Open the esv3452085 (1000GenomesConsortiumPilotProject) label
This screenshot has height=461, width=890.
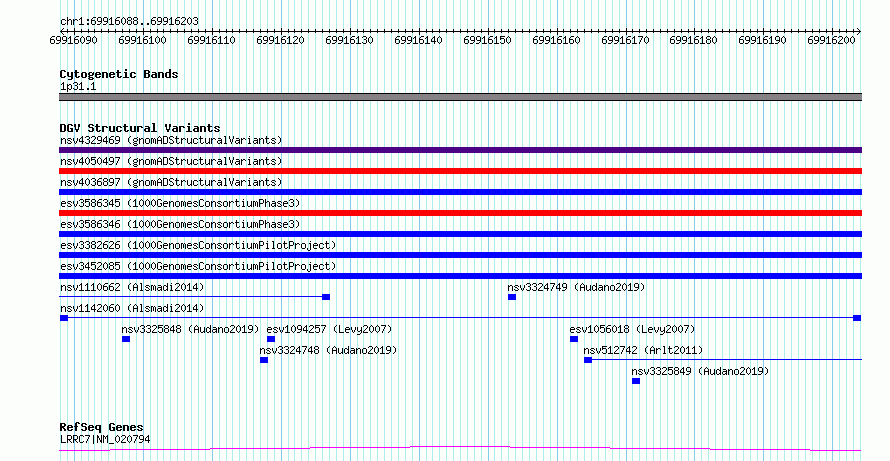198,266
